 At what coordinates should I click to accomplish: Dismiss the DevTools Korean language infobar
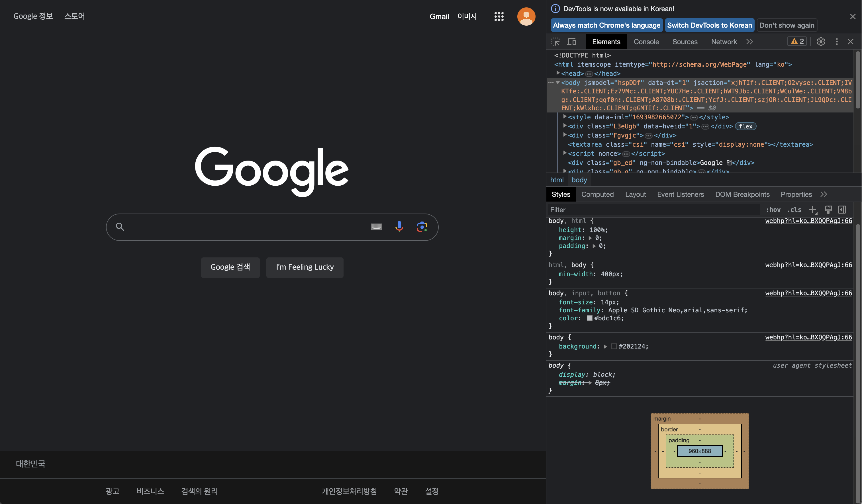click(x=852, y=17)
